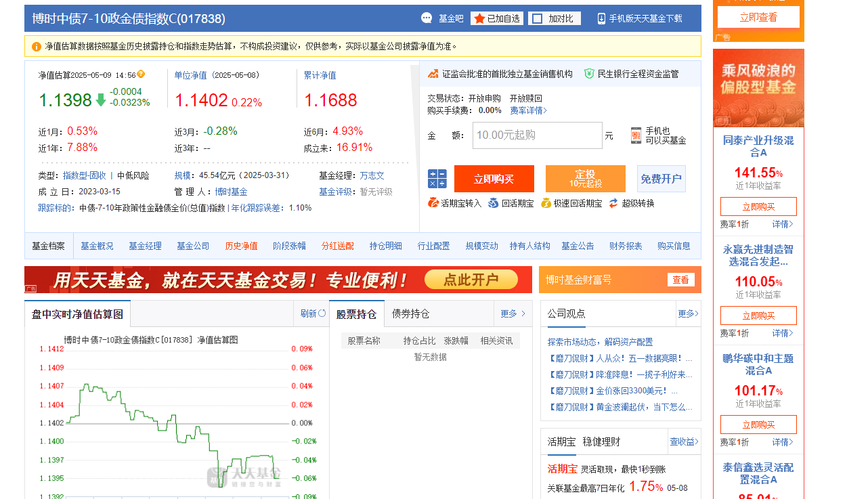Viewport: 868px width, 499px height.
Task: Click the 极速回活期宝 coin icon
Action: tap(546, 202)
